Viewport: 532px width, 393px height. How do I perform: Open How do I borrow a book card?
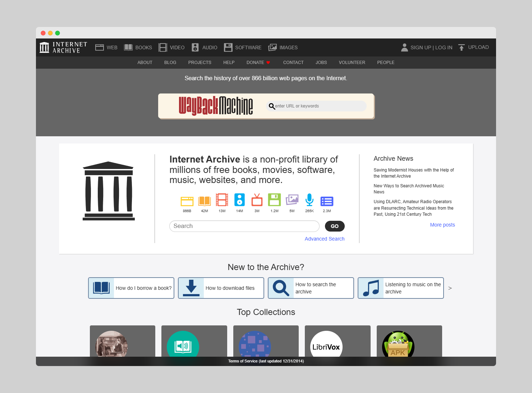[x=131, y=288]
